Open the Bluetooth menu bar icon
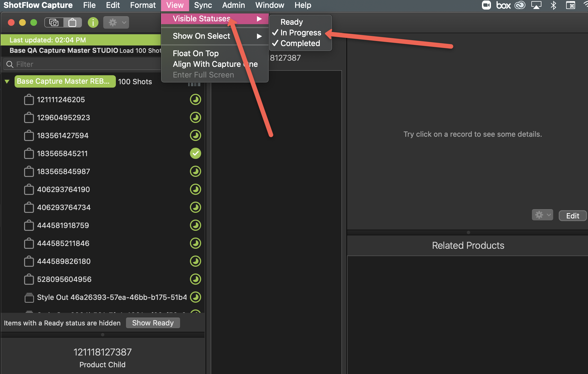The height and width of the screenshot is (374, 588). pyautogui.click(x=553, y=5)
